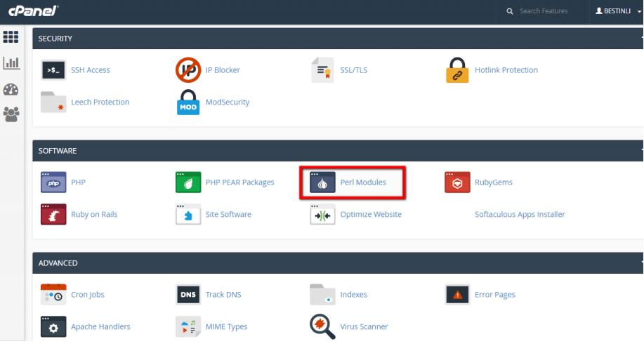
Task: Open the Indexes folder icon
Action: [x=322, y=294]
